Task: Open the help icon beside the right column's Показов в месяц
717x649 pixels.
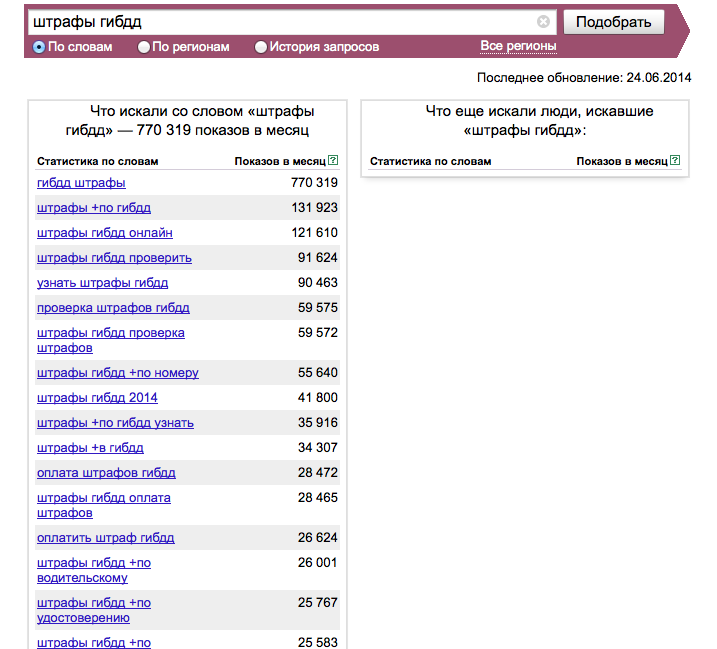Action: (x=675, y=160)
